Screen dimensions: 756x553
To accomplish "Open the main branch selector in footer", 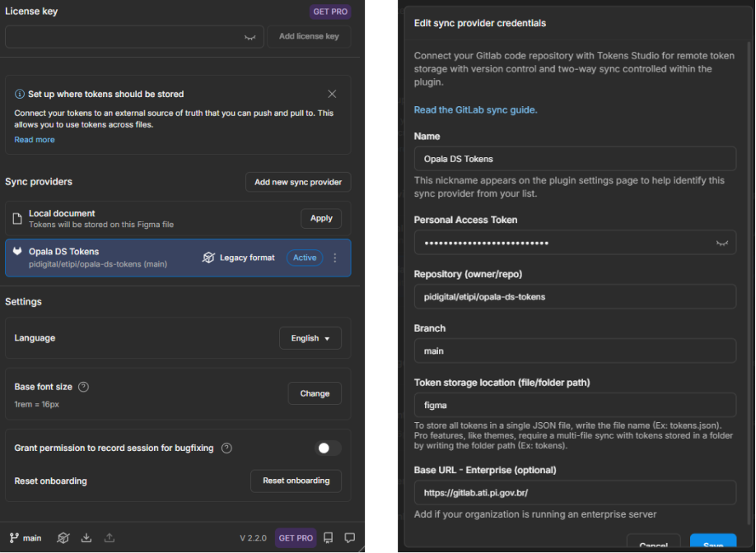I will coord(26,538).
